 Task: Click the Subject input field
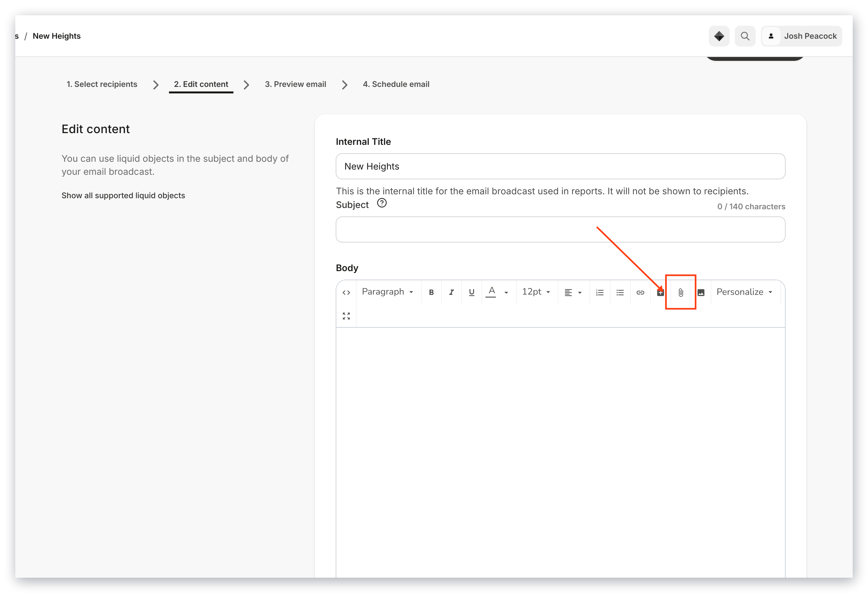[560, 229]
